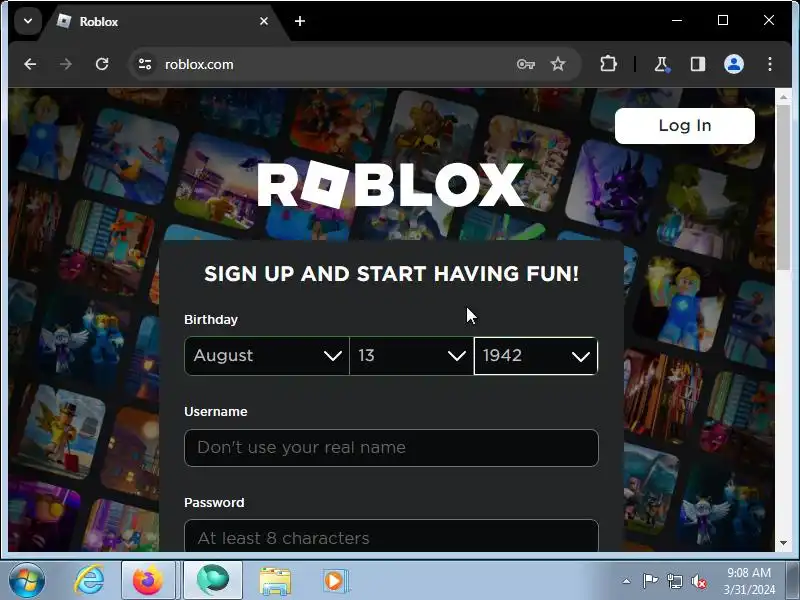Open Windows Explorer folder in taskbar
The image size is (800, 600).
coord(276,581)
